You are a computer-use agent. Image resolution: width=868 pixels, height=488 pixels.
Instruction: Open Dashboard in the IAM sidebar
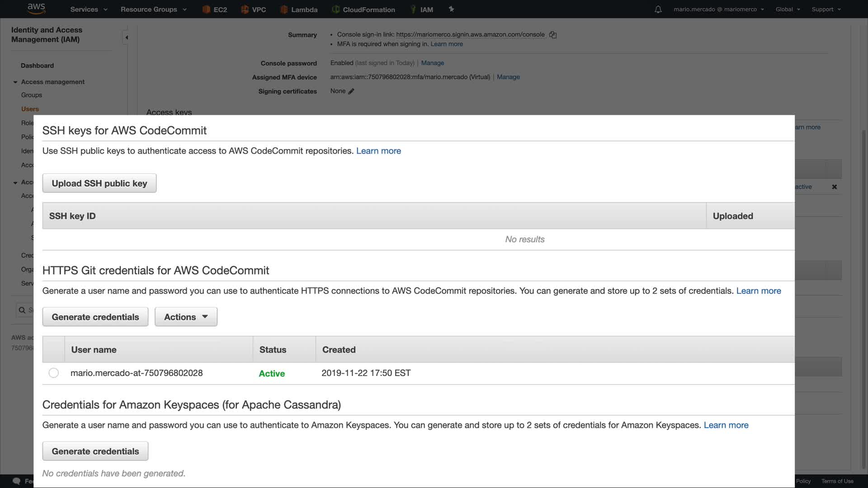pyautogui.click(x=37, y=66)
